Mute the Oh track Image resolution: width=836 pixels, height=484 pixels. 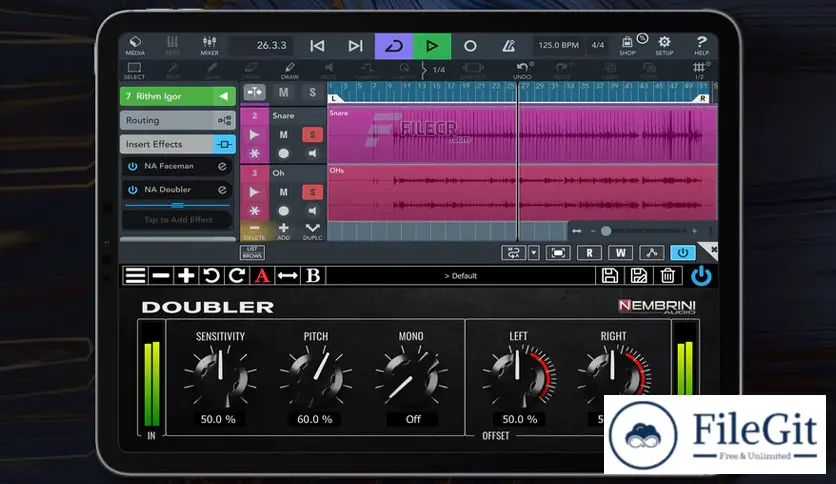(283, 192)
